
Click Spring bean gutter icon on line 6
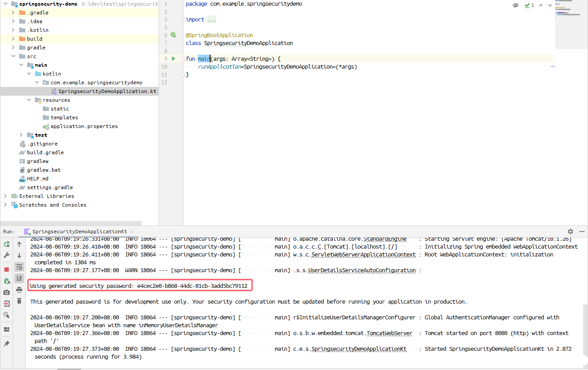pos(173,35)
